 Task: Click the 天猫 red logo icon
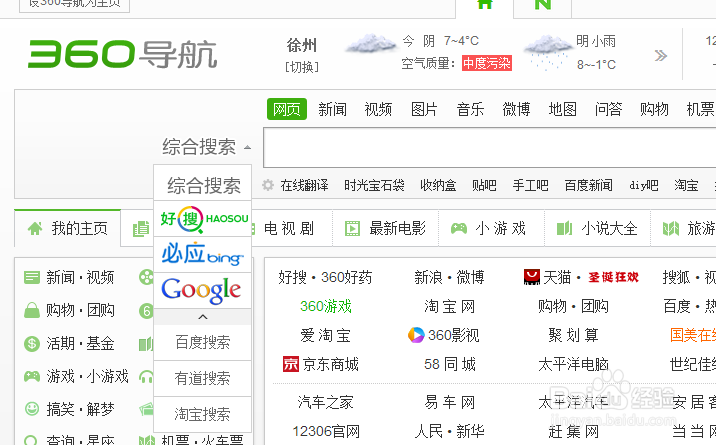tap(532, 277)
